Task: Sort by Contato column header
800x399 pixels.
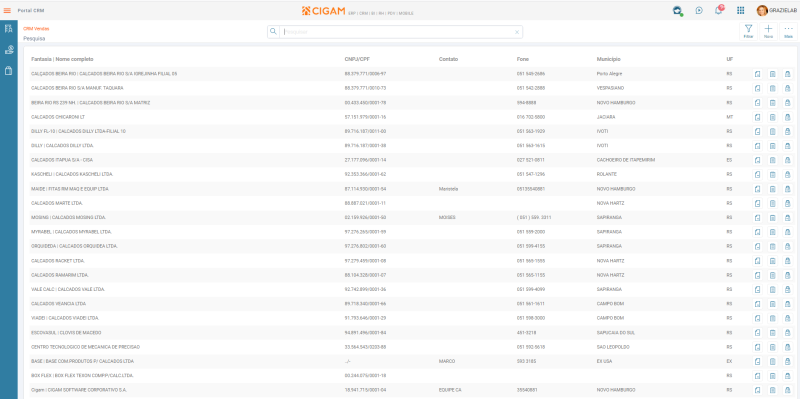Action: (x=448, y=59)
